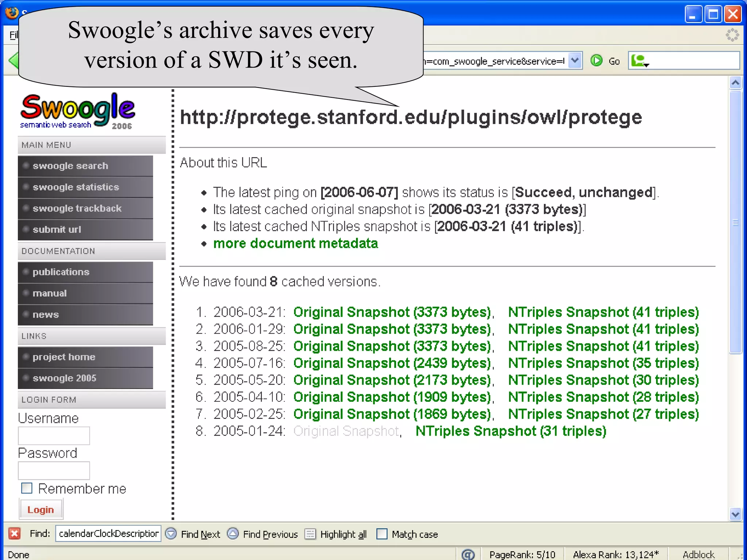Open 2005-07-16 Original Snapshot (2439 bytes)
The height and width of the screenshot is (560, 747).
pos(392,363)
